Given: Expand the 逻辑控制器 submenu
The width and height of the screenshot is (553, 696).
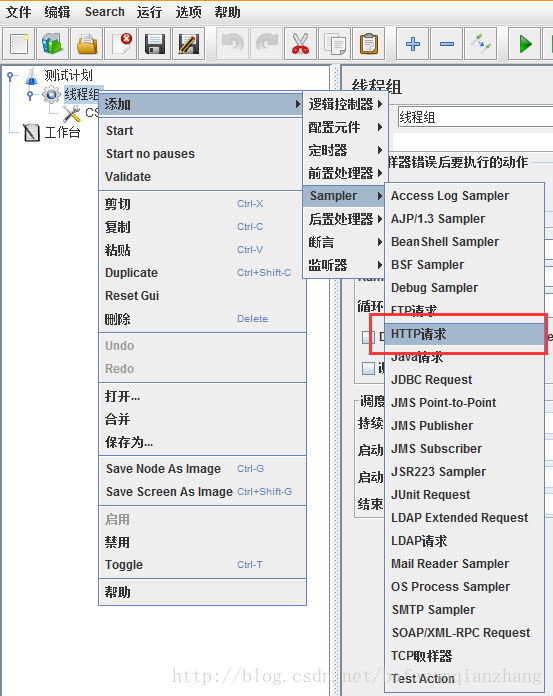Looking at the screenshot, I should (345, 104).
